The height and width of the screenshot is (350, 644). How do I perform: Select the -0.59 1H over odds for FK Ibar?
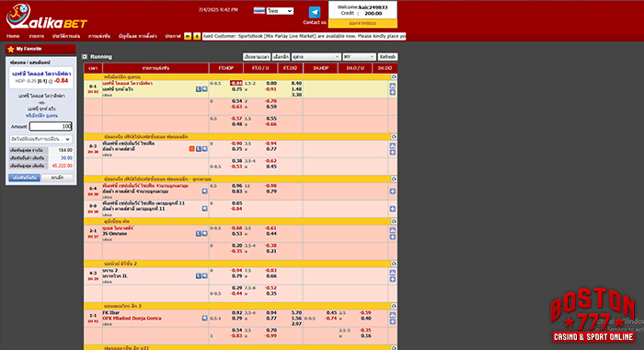click(x=365, y=312)
